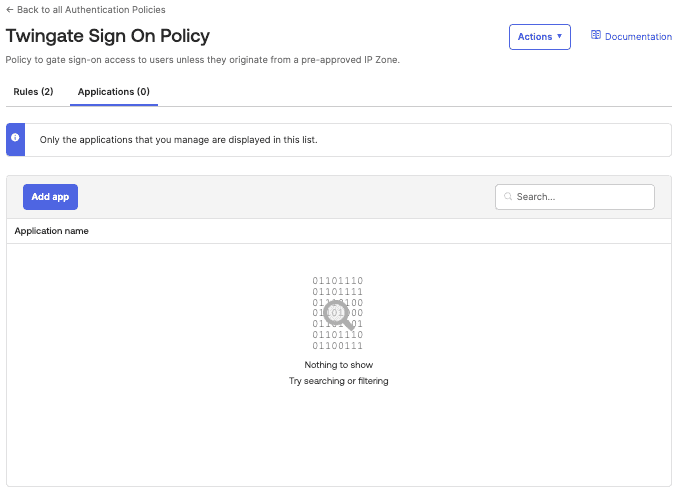
Task: Switch to the Rules (2) tab
Action: 33,92
